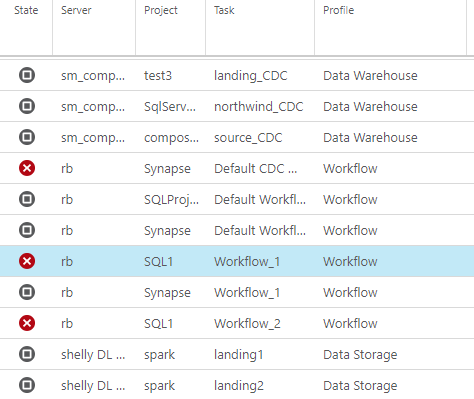Click Data Storage profile for landing2
The height and width of the screenshot is (399, 474).
click(360, 386)
